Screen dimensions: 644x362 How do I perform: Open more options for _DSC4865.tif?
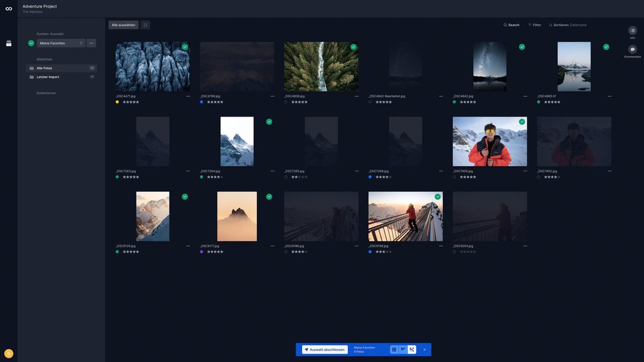click(x=609, y=96)
